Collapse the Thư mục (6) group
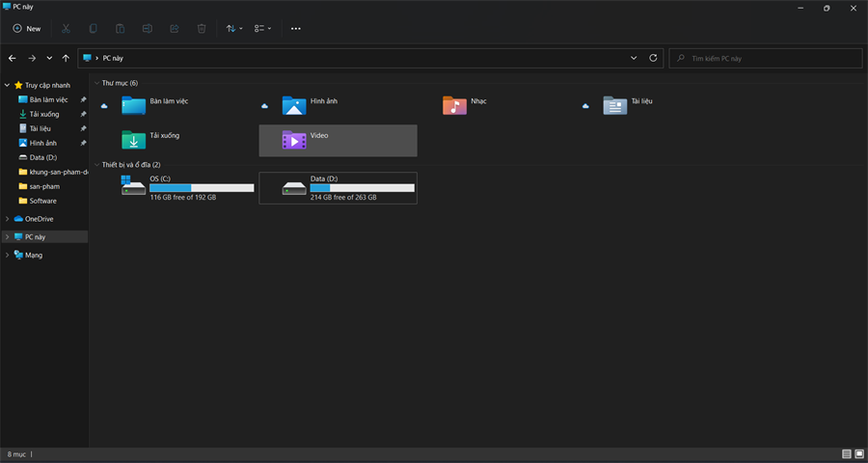The image size is (868, 463). 96,83
